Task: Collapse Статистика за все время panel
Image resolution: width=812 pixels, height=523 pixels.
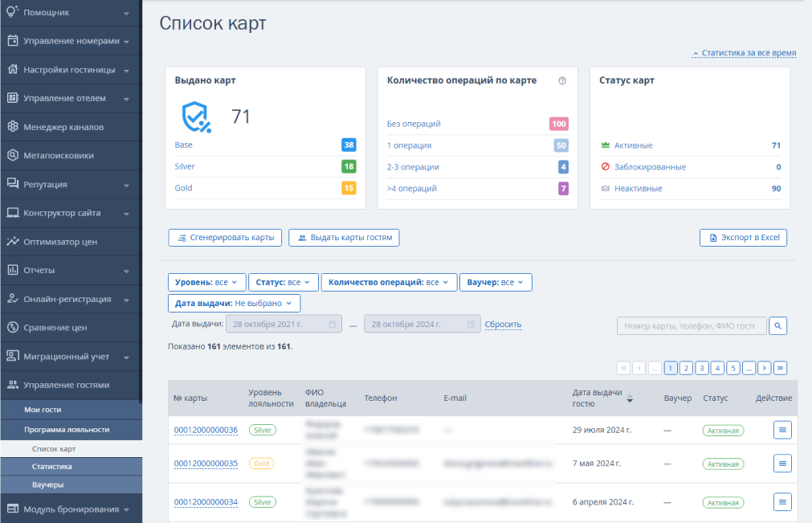Action: pos(745,53)
